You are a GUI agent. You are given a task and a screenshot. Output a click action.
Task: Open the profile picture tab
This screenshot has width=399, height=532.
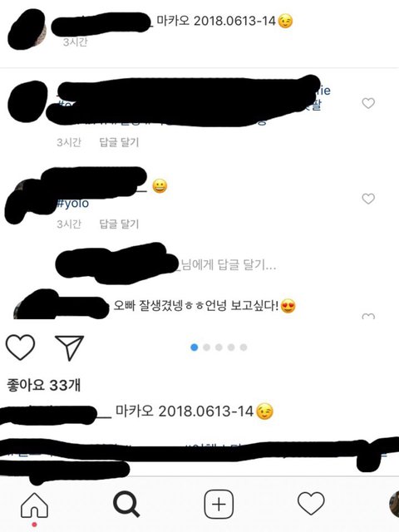coord(393,504)
